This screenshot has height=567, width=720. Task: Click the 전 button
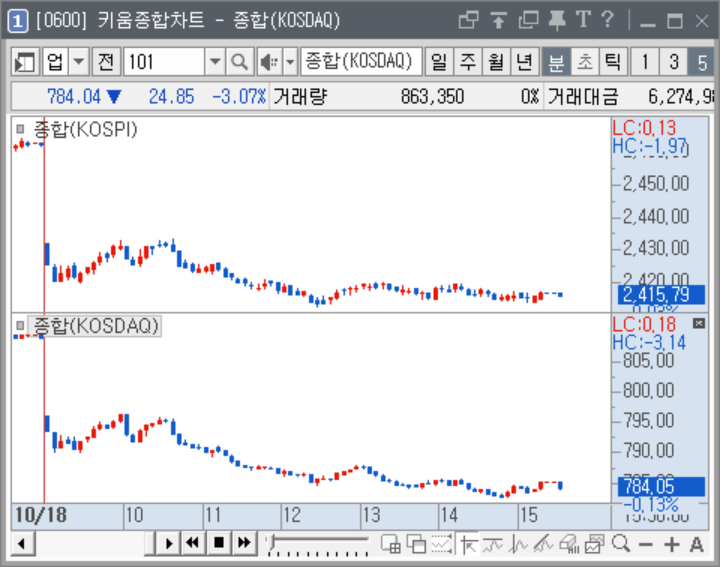pyautogui.click(x=106, y=62)
